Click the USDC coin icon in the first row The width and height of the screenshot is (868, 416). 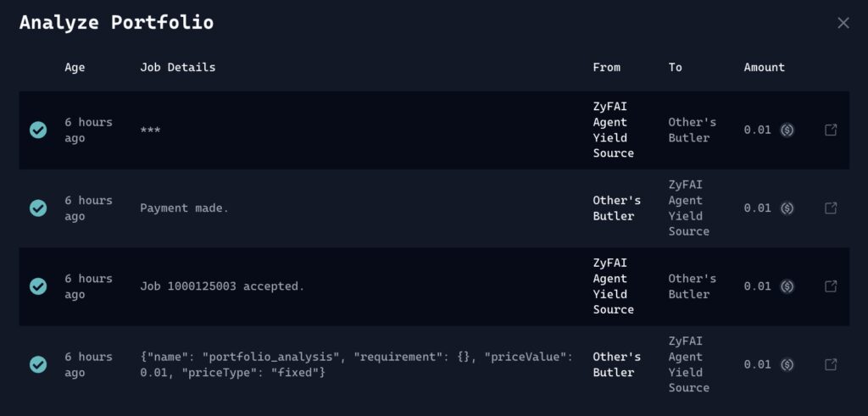click(x=787, y=130)
